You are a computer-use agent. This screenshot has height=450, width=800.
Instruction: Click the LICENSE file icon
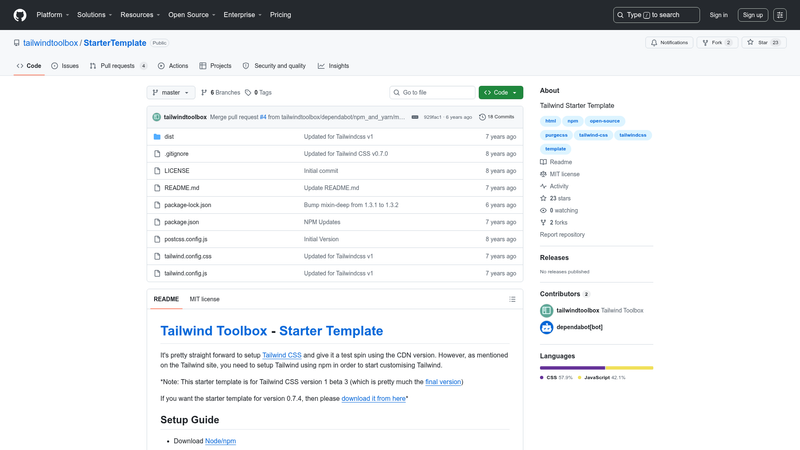pyautogui.click(x=157, y=171)
